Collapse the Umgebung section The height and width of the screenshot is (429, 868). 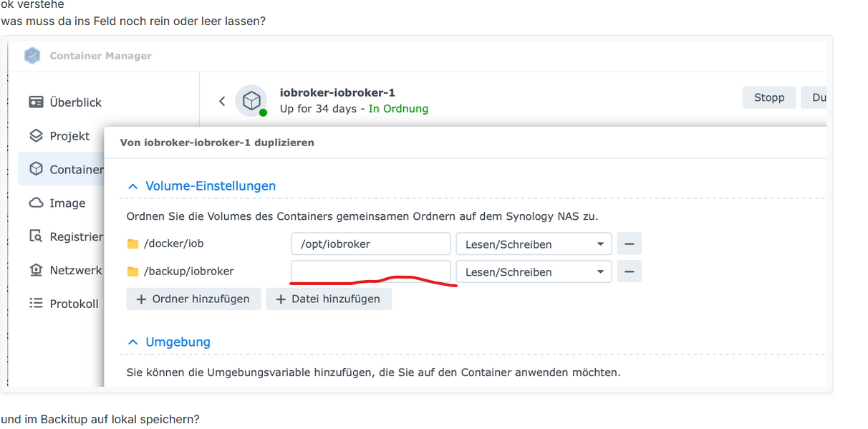[x=132, y=342]
